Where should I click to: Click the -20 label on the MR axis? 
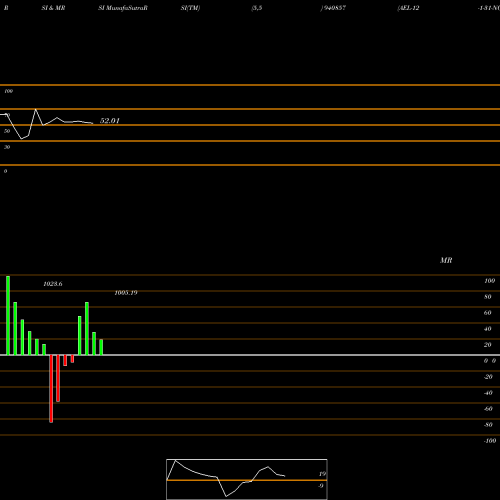pos(488,377)
